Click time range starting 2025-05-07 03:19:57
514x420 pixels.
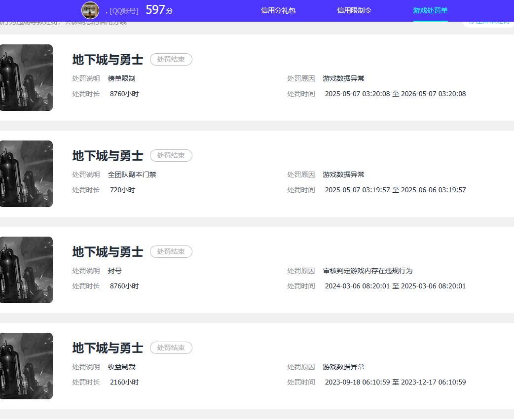click(395, 190)
